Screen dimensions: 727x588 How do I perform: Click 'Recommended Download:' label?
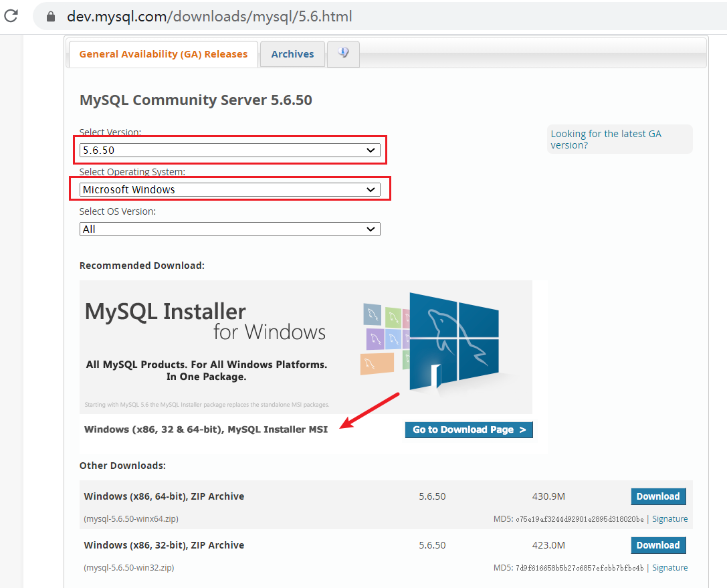click(x=142, y=266)
